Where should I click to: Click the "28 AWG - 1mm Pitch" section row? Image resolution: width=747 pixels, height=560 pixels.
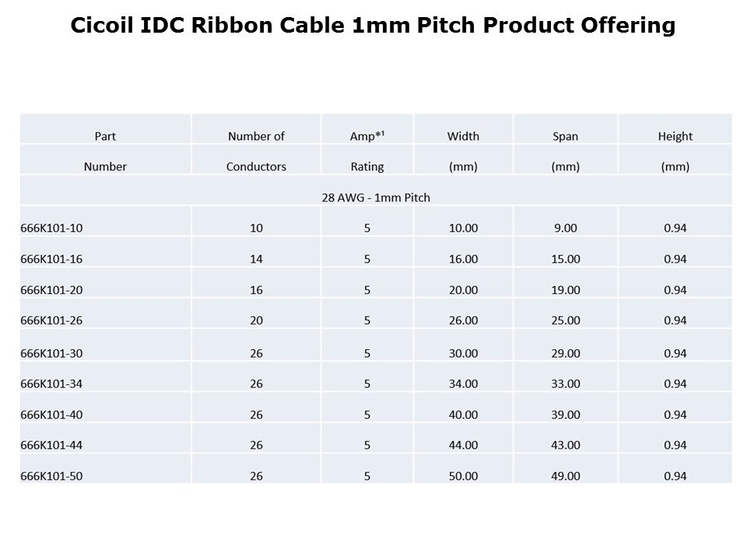376,198
